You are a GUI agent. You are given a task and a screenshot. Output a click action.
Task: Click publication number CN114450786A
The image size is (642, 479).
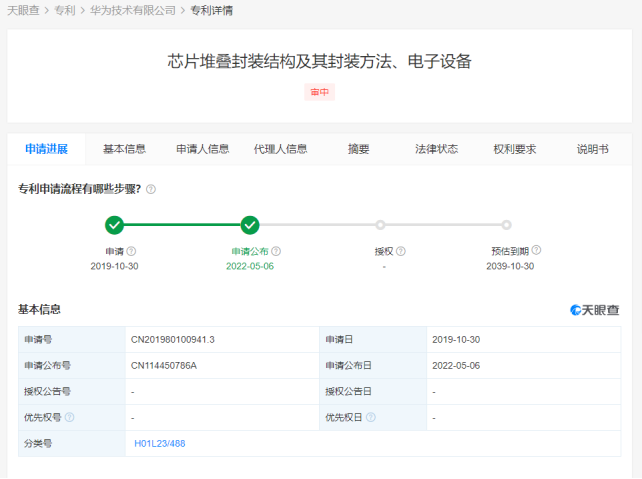click(164, 366)
